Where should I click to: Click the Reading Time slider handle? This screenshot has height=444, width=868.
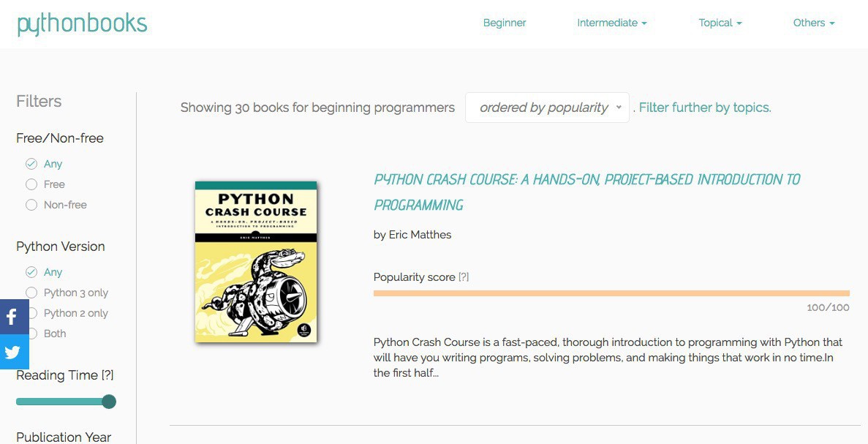pyautogui.click(x=109, y=402)
